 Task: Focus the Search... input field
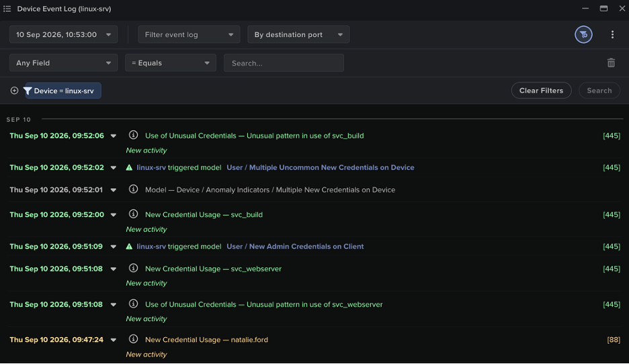tap(284, 63)
